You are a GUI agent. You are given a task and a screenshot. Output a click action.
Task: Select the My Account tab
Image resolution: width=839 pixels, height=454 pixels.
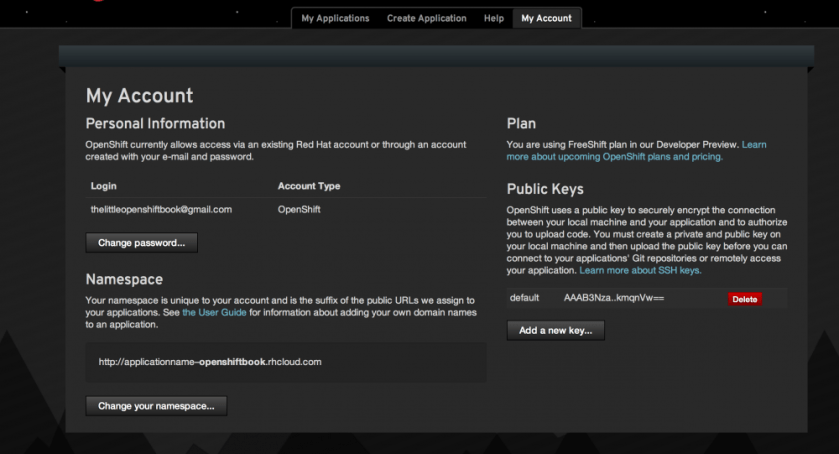(546, 18)
